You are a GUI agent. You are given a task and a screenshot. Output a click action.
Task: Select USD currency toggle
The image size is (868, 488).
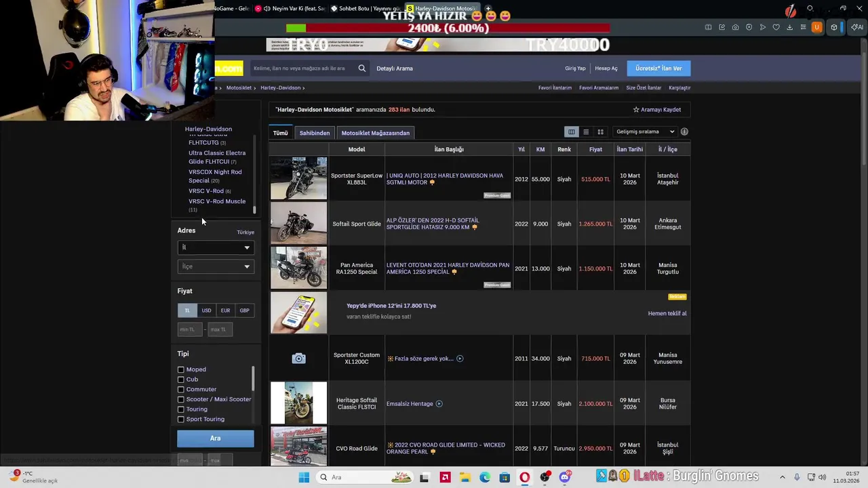coord(206,310)
